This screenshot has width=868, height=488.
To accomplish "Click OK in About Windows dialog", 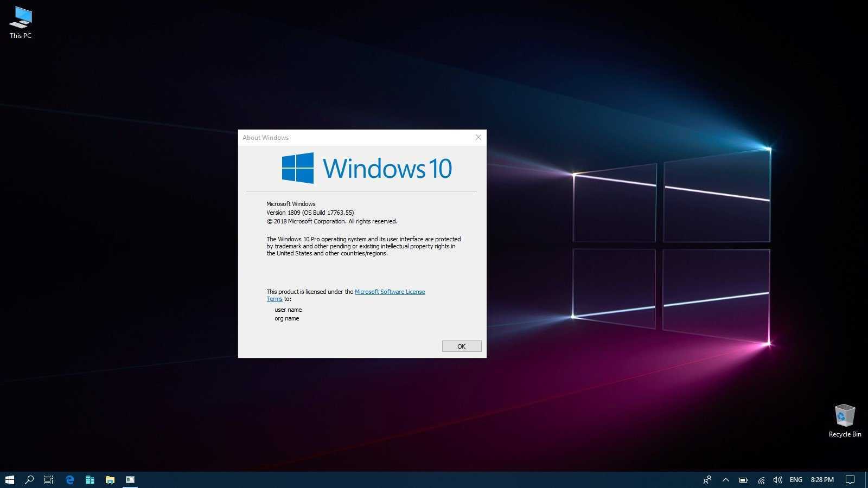I will 462,346.
